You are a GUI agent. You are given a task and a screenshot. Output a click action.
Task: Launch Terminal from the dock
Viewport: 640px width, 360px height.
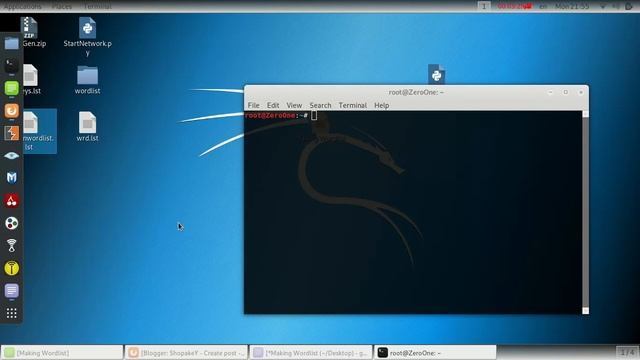11,65
